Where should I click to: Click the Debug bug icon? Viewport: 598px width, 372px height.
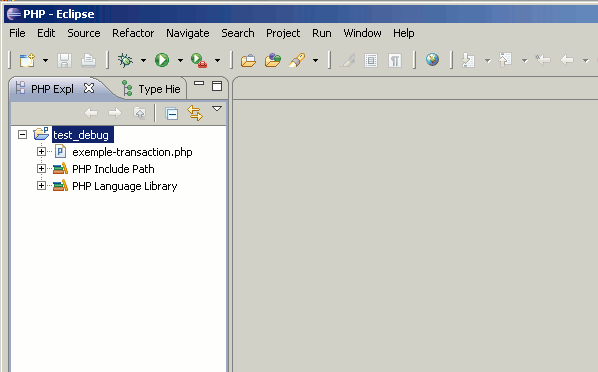(x=125, y=60)
